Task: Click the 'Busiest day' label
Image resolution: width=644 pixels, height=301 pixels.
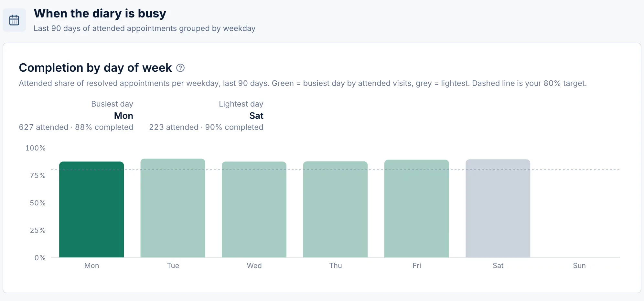Action: coord(112,104)
